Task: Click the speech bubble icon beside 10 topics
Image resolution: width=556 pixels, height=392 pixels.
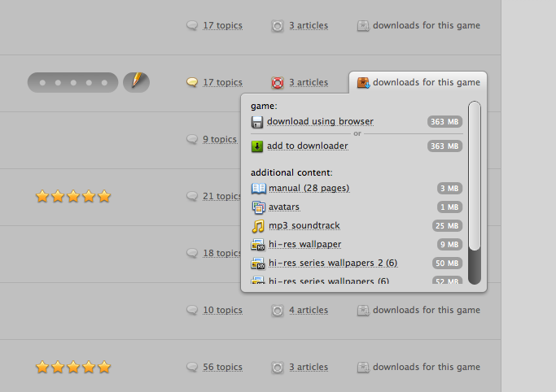Action: (192, 310)
